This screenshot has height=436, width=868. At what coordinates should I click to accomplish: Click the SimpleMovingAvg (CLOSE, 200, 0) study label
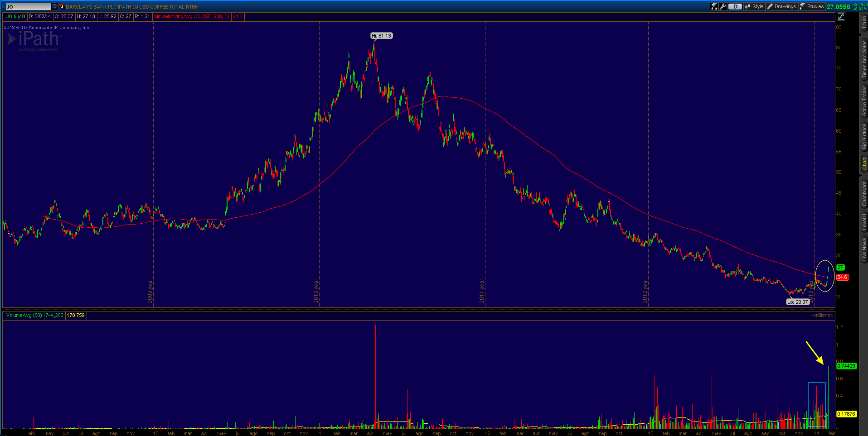click(192, 16)
